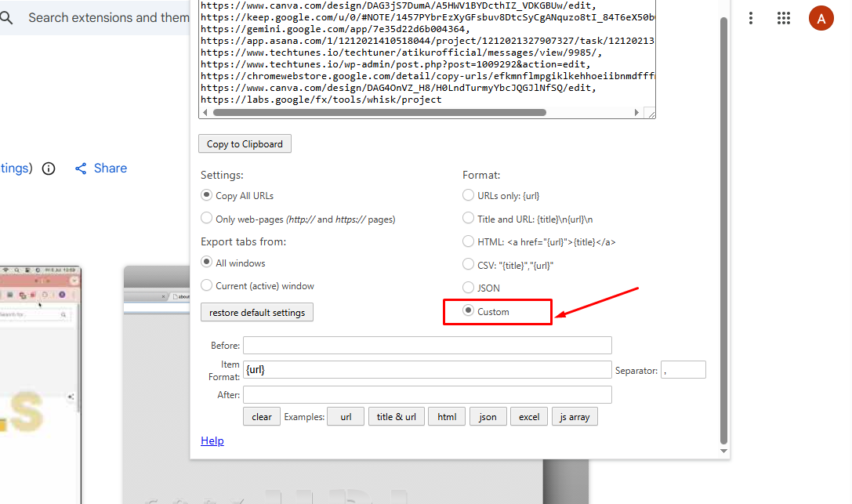
Task: Click the info icon beside Share
Action: pyautogui.click(x=48, y=168)
